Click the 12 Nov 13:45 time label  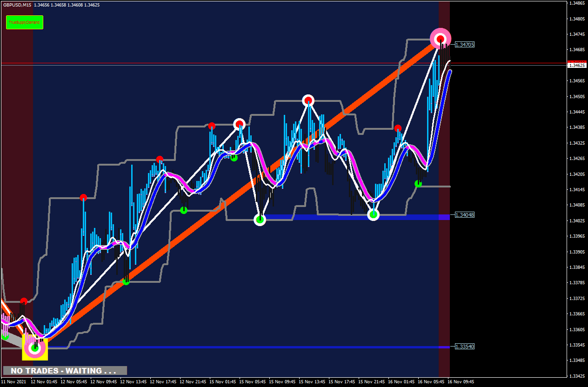coord(134,382)
